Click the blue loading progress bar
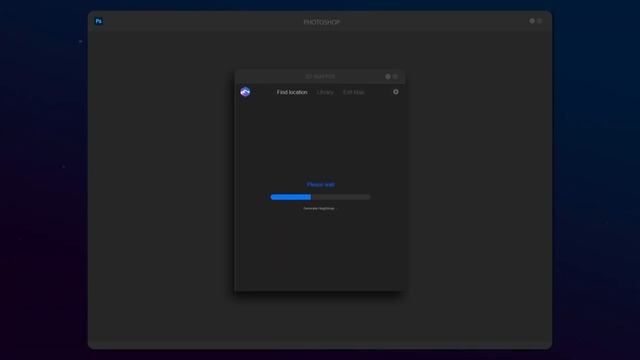The image size is (640, 360). tap(320, 197)
